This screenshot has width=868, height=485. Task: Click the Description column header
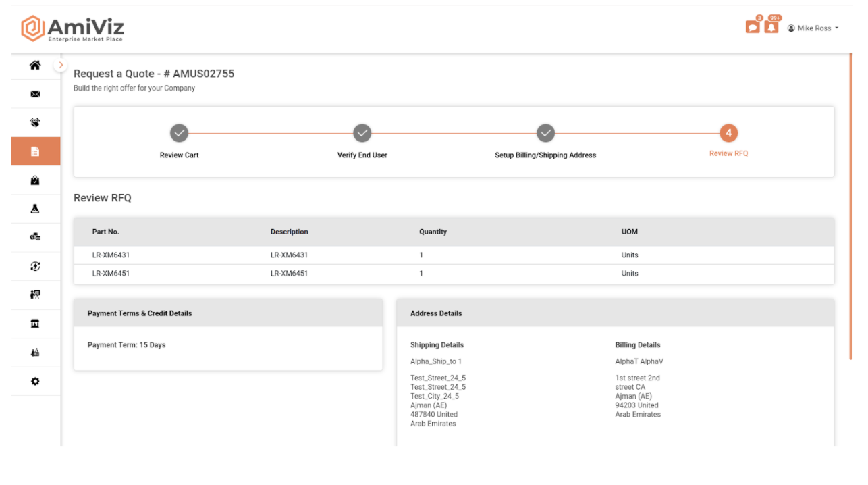(x=290, y=232)
